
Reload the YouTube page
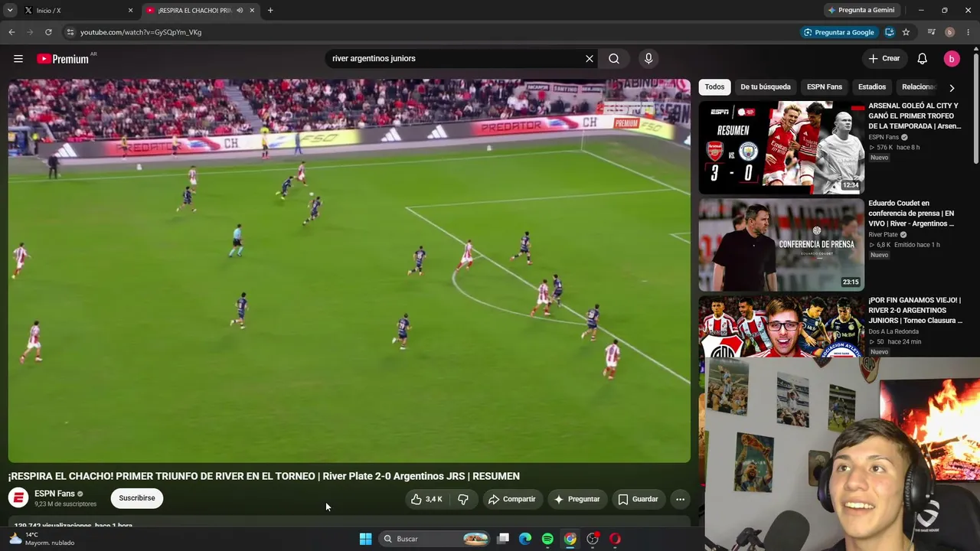tap(48, 32)
